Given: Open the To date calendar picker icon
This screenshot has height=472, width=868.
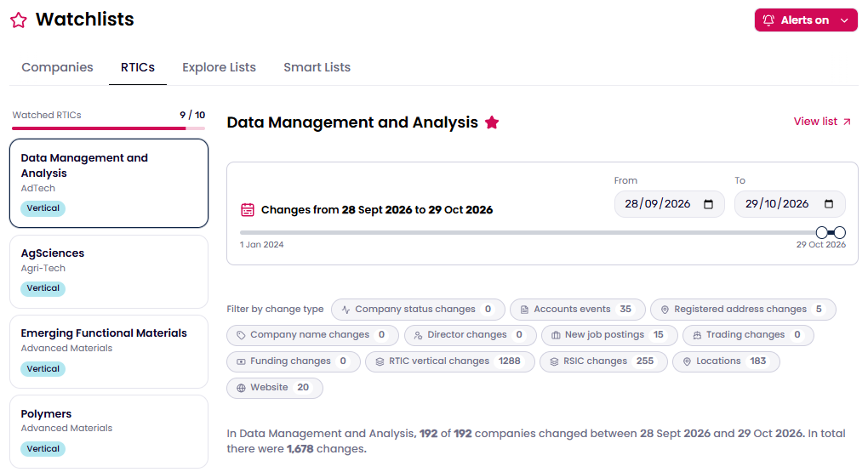Looking at the screenshot, I should [x=828, y=204].
